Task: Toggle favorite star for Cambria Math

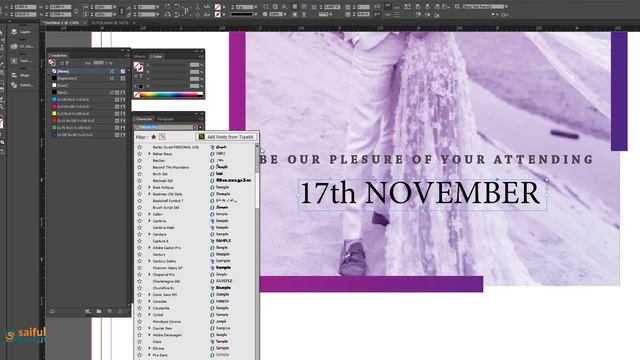Action: click(140, 227)
